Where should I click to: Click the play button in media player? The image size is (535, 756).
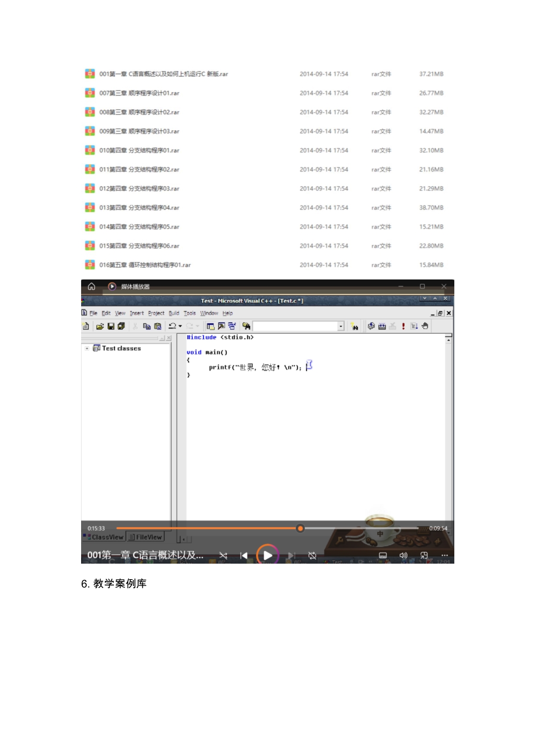click(267, 555)
